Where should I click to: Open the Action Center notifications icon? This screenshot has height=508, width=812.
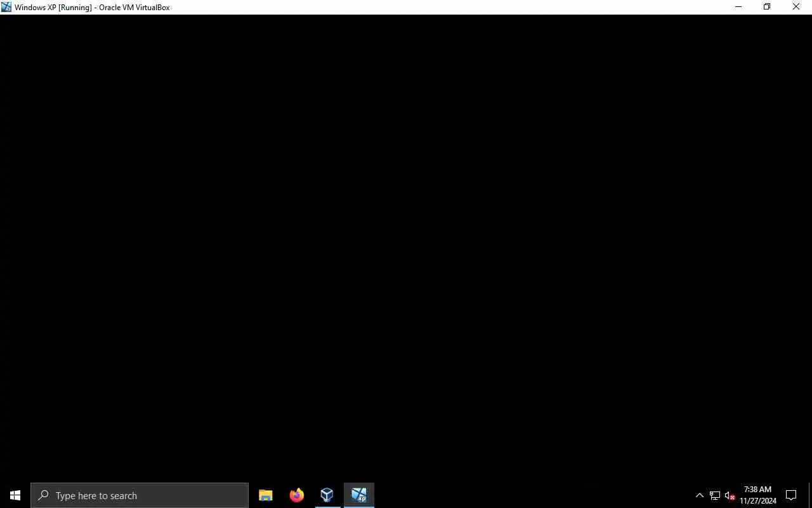coord(791,495)
